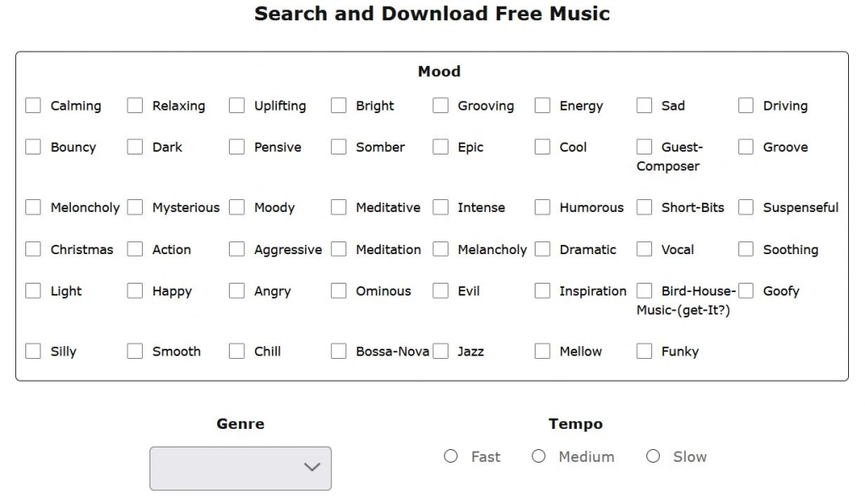Select the Fast tempo radio button

[451, 457]
